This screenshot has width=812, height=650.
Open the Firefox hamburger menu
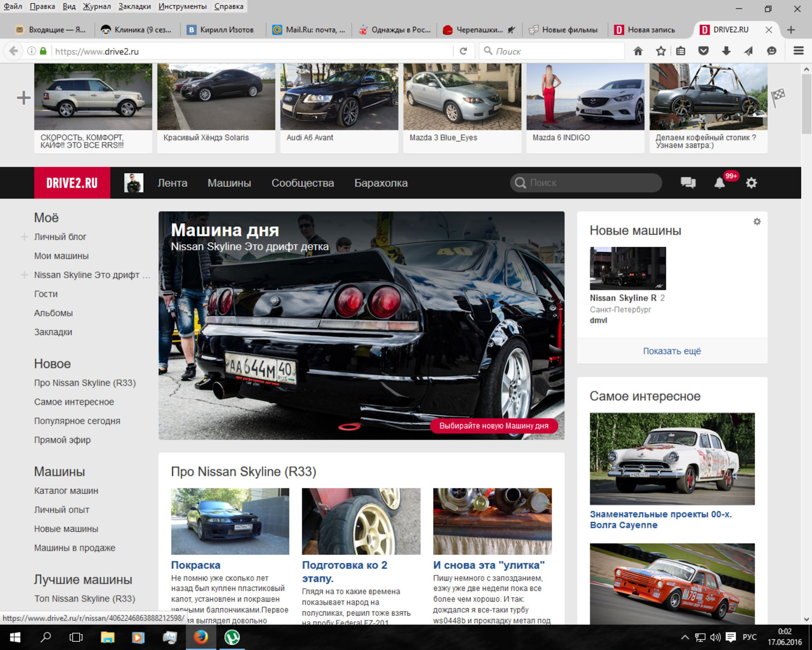click(798, 51)
